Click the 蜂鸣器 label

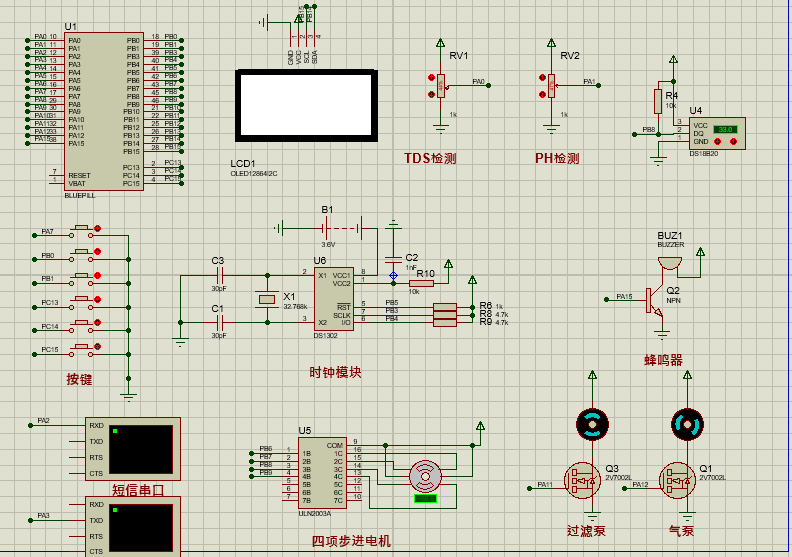click(663, 360)
